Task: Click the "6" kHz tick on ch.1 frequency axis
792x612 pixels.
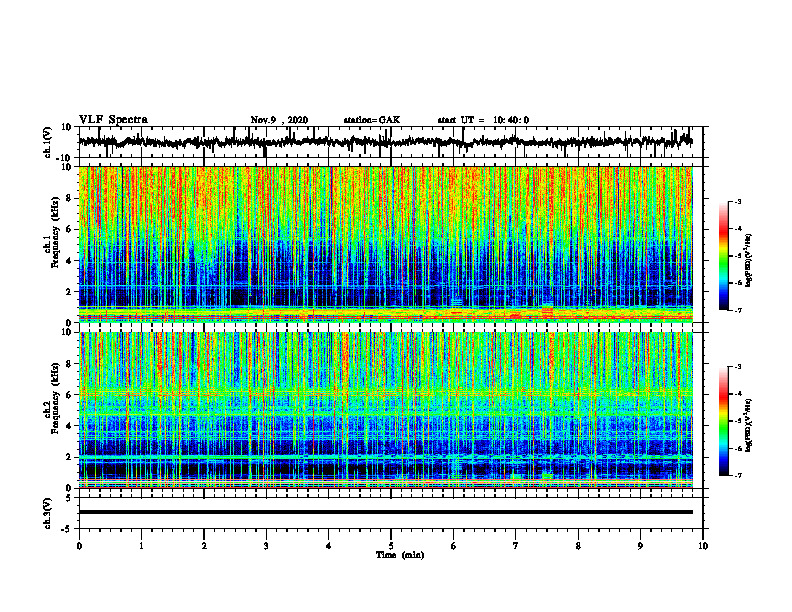Action: pyautogui.click(x=69, y=230)
